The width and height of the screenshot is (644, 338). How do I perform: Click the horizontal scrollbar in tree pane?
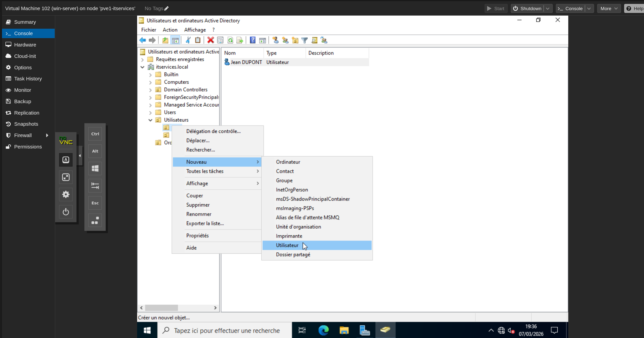point(162,308)
